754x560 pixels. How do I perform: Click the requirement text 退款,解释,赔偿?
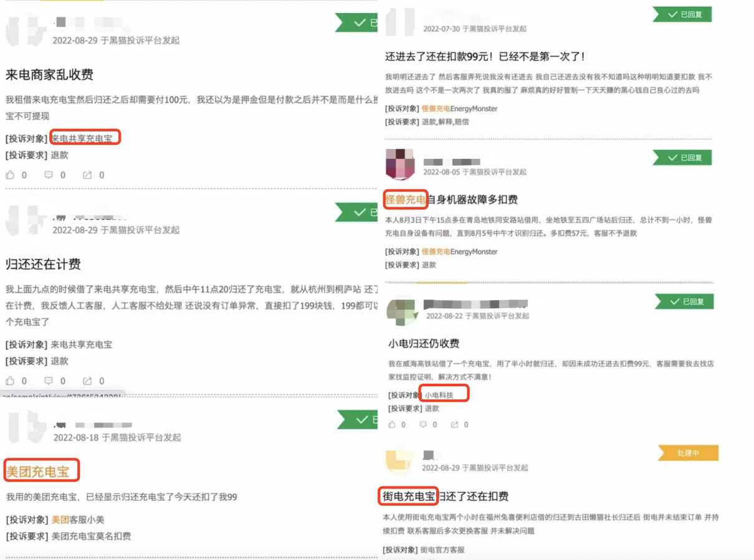pyautogui.click(x=446, y=122)
